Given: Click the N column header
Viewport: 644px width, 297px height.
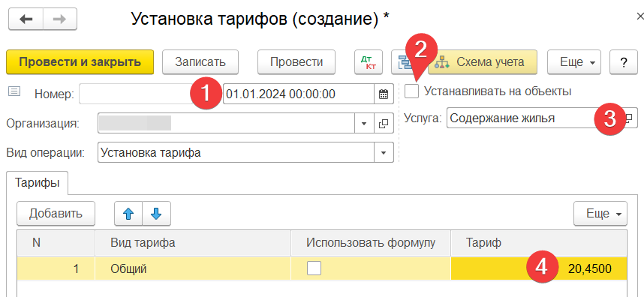Looking at the screenshot, I should pyautogui.click(x=56, y=243).
